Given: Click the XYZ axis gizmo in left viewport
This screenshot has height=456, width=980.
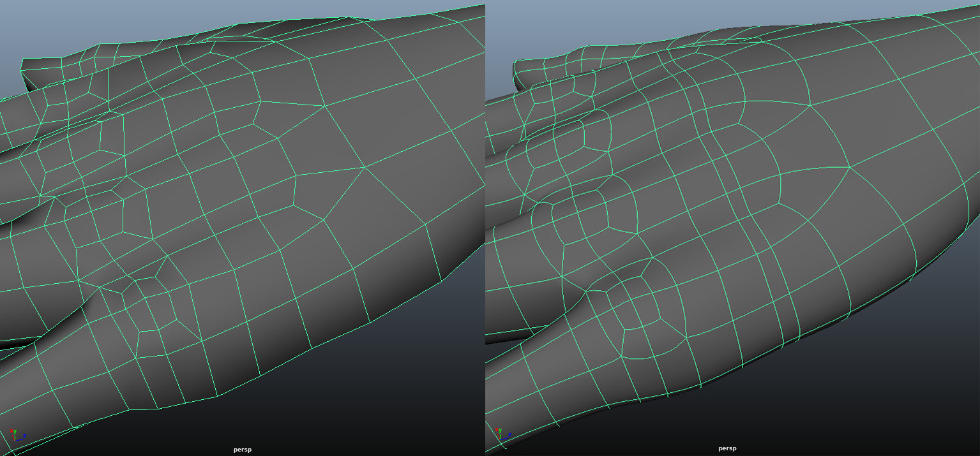Looking at the screenshot, I should [17, 437].
